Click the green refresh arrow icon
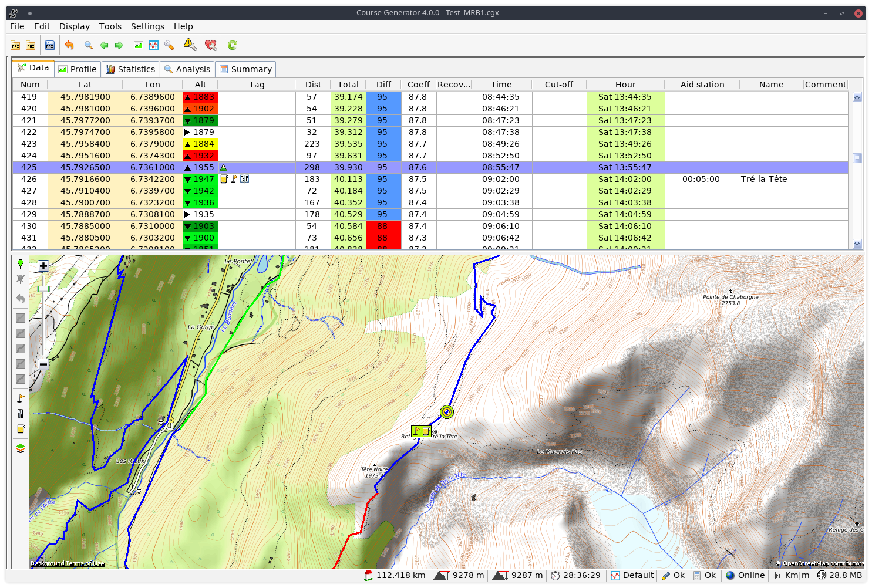 tap(233, 46)
